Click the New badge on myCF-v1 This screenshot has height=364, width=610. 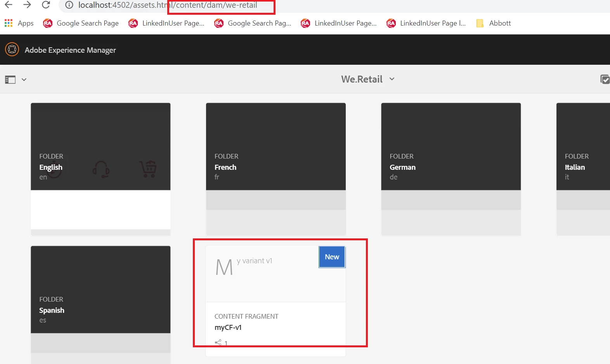pos(332,257)
